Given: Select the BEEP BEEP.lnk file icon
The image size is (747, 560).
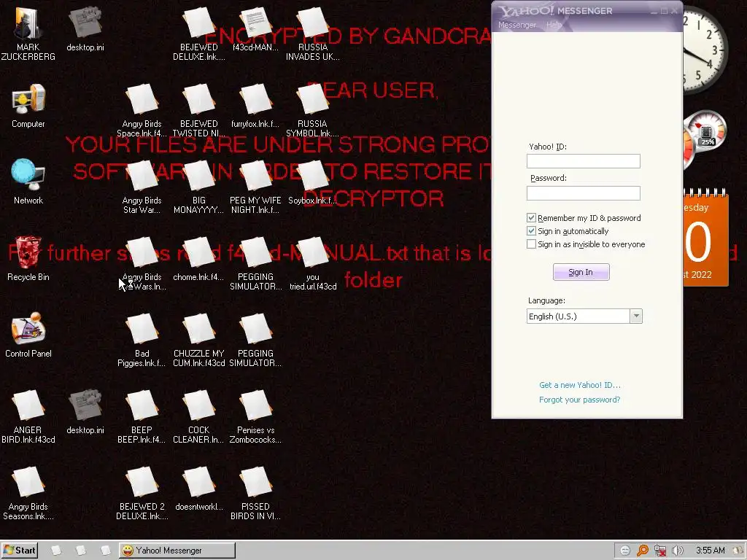Looking at the screenshot, I should (142, 416).
